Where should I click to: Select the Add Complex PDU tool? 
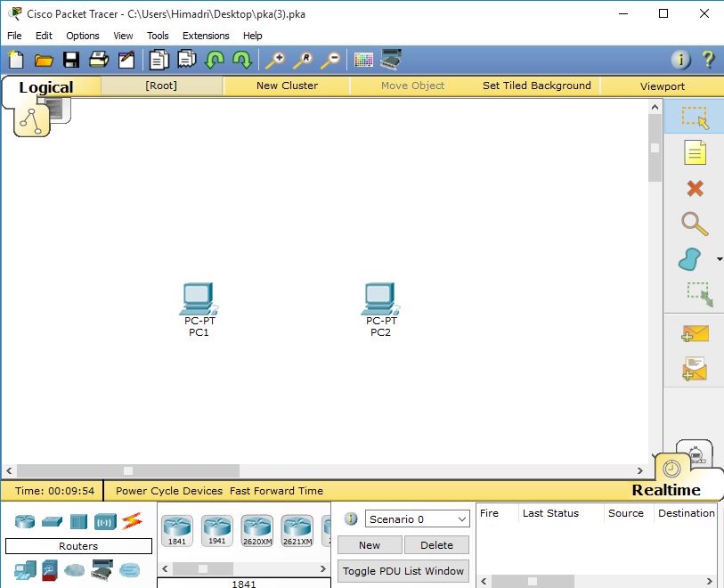click(695, 366)
